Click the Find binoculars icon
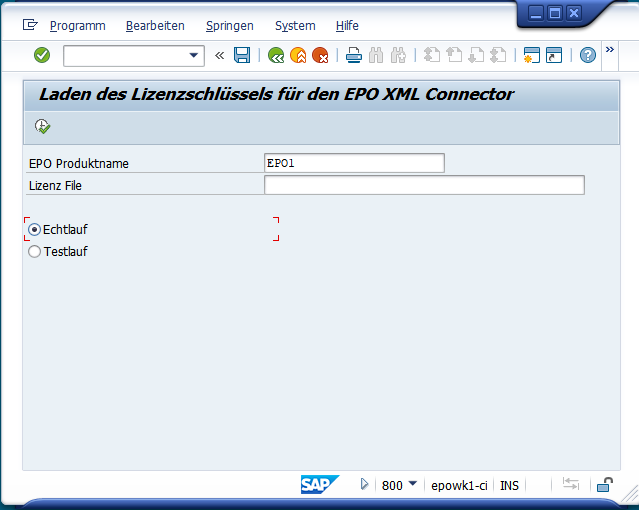Viewport: 639px width, 510px height. 376,55
